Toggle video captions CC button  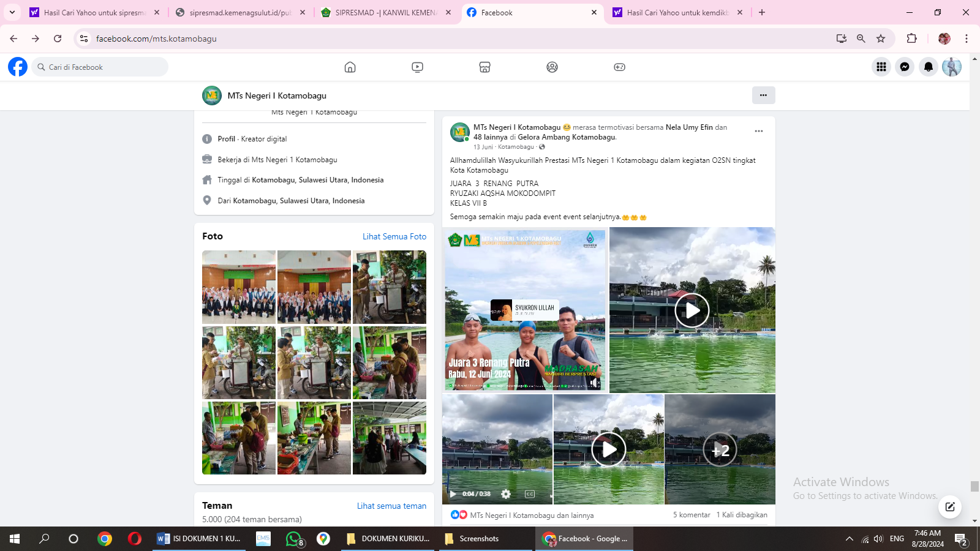pos(530,494)
